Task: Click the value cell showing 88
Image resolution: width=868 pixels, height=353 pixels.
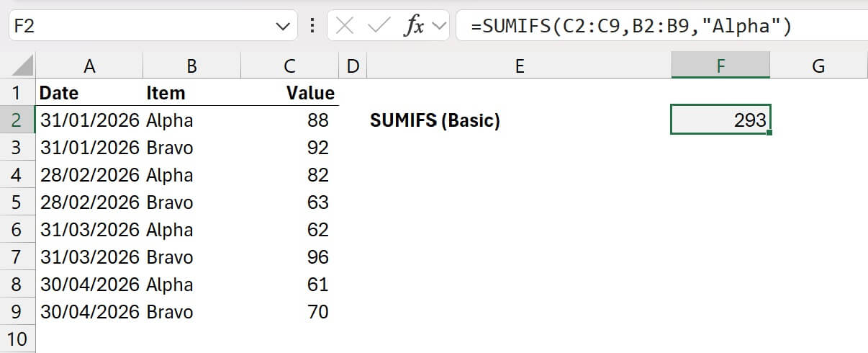Action: click(x=289, y=120)
